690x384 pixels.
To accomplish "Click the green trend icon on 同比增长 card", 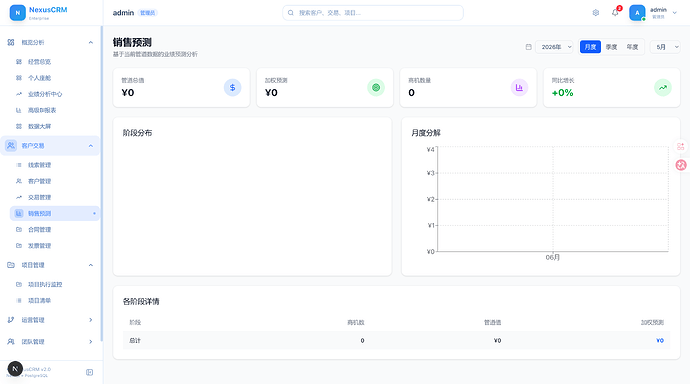I will (663, 88).
